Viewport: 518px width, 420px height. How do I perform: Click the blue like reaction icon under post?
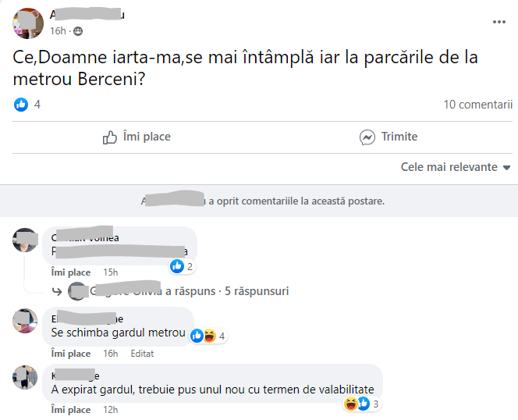coord(21,105)
